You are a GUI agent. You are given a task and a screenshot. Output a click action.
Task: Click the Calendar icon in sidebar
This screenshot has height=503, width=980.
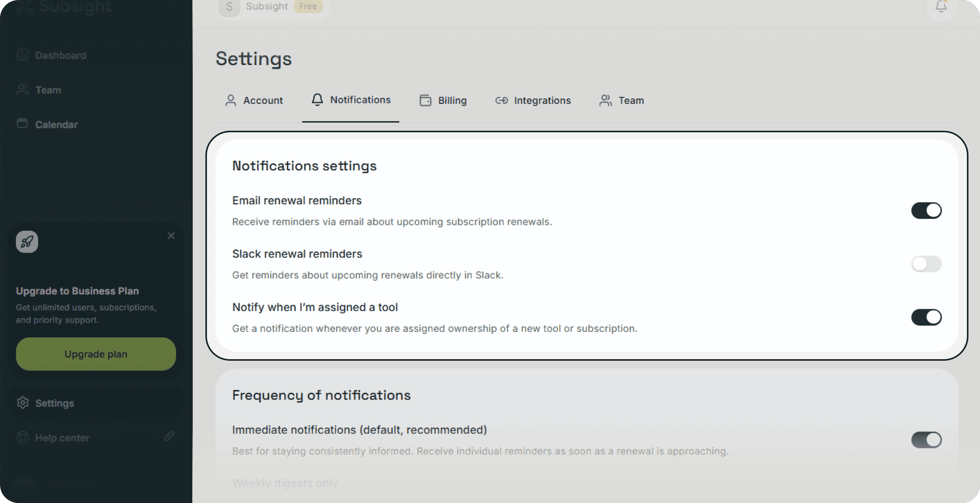tap(23, 123)
